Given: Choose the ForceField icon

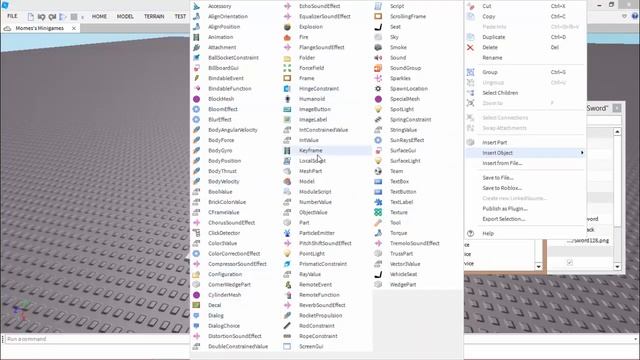Looking at the screenshot, I should point(287,68).
